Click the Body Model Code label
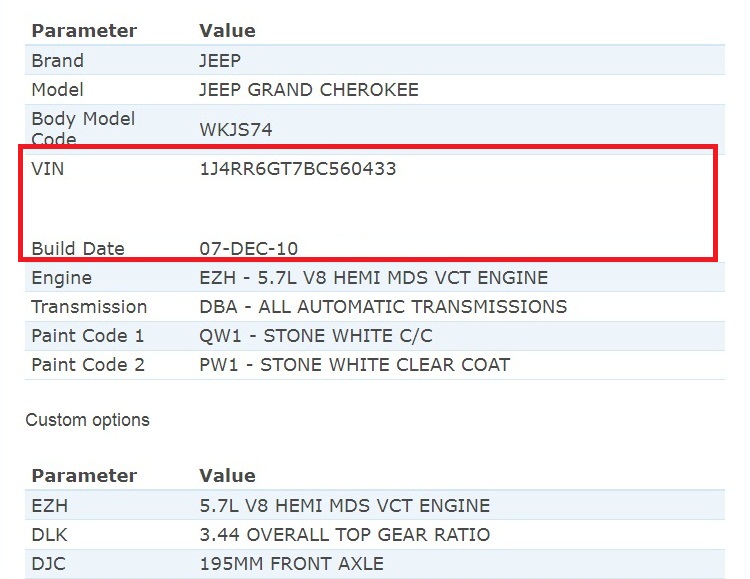750x579 pixels. [83, 129]
